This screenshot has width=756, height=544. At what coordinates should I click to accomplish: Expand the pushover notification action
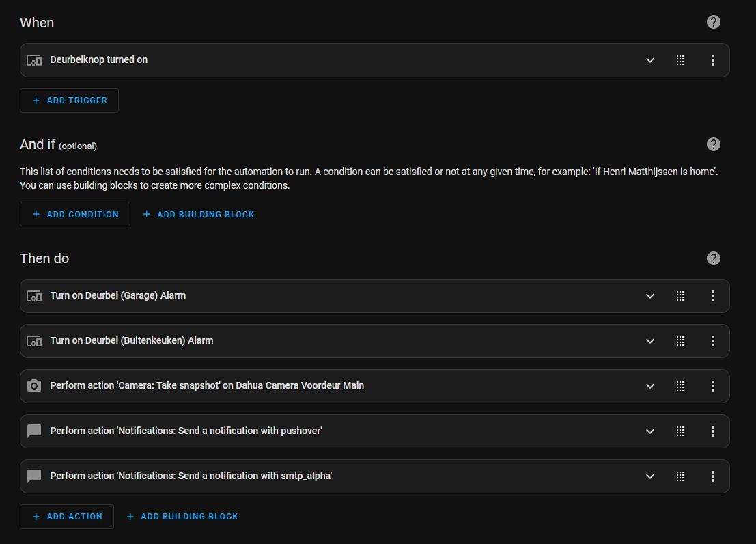pos(649,431)
